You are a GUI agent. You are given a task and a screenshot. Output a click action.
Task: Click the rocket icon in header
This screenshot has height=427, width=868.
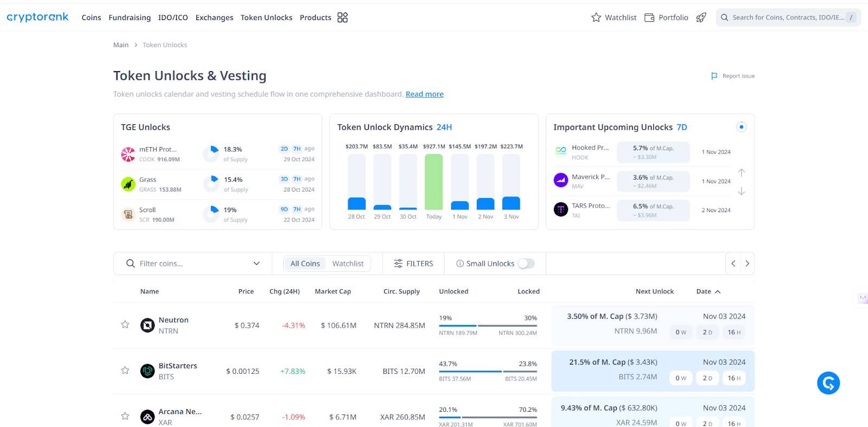click(x=701, y=17)
